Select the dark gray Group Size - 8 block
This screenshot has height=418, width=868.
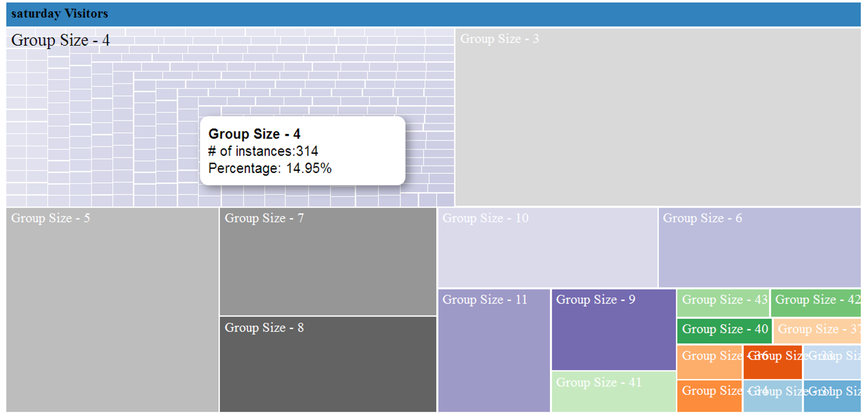(328, 364)
